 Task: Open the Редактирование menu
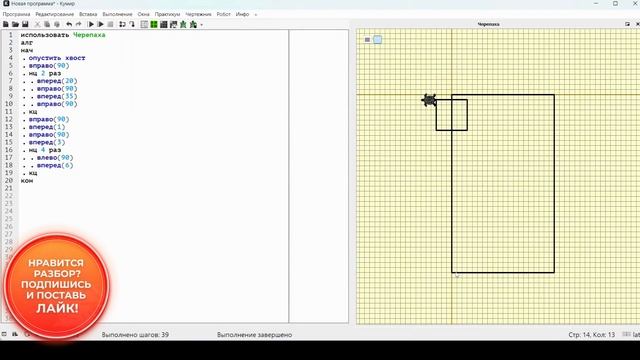coord(55,14)
